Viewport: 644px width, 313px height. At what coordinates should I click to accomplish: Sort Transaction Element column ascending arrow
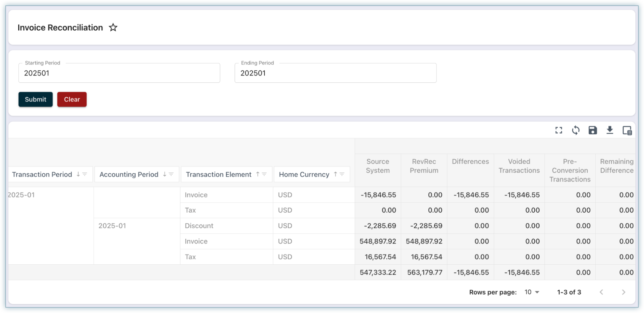pos(258,174)
